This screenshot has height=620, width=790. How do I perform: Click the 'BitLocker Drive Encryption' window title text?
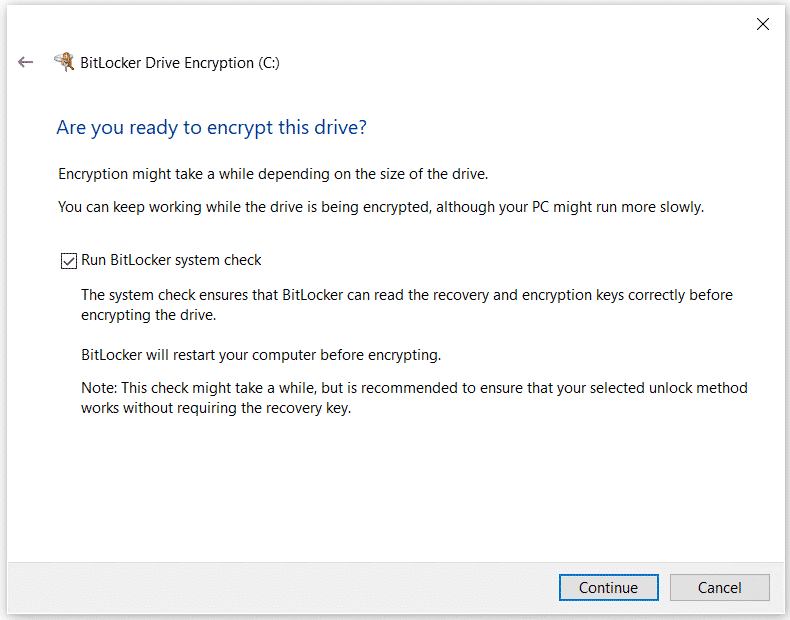pyautogui.click(x=167, y=63)
